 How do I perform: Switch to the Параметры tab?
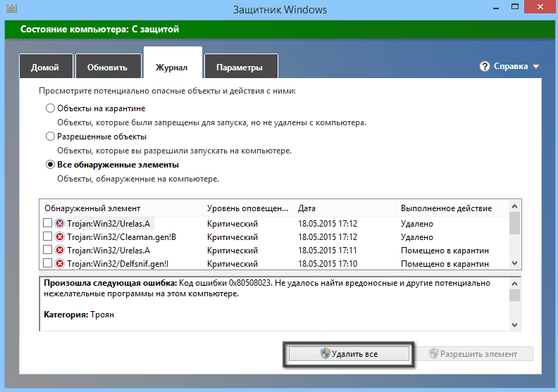click(x=241, y=66)
